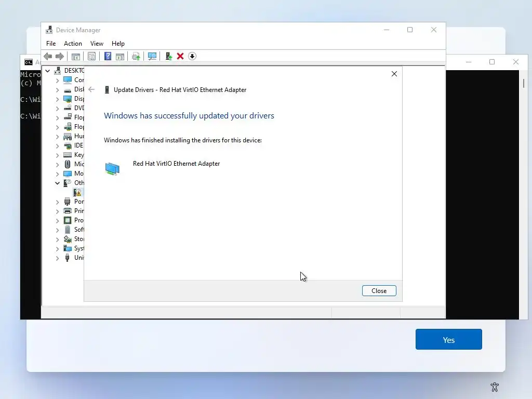
Task: Click the network adapter icon in the dialog
Action: tap(112, 169)
